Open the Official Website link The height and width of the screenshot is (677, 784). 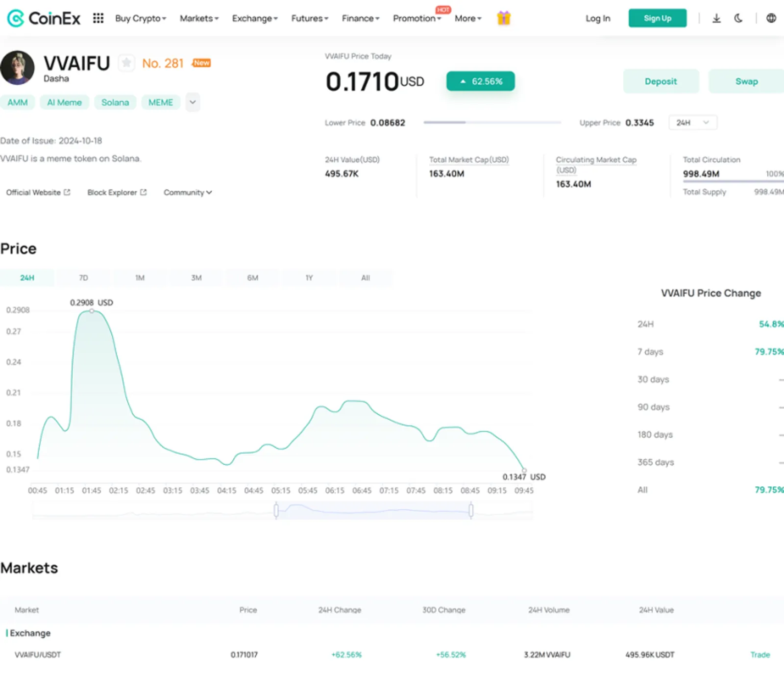pyautogui.click(x=38, y=192)
